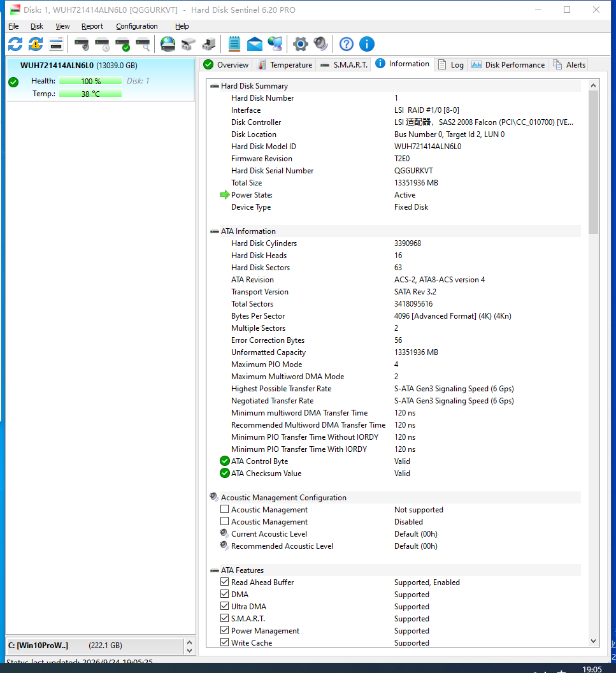Click the information pane scroll-up arrow
The image size is (616, 673).
click(x=593, y=85)
